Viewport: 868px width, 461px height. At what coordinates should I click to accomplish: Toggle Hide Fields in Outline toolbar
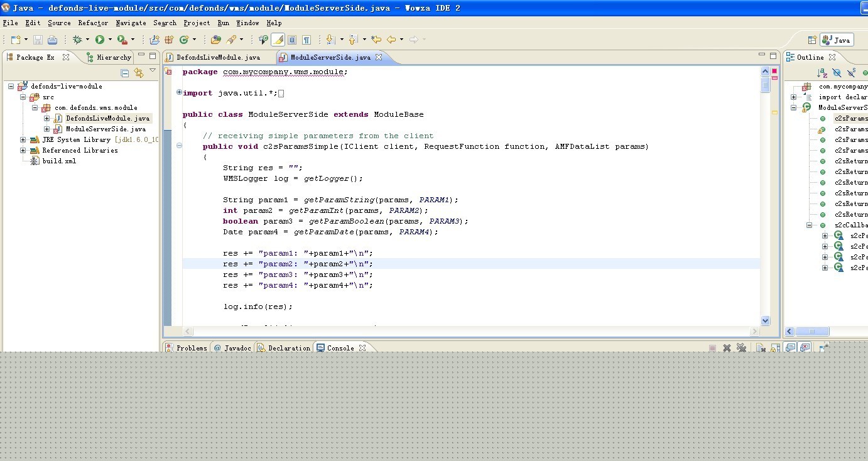[x=837, y=73]
